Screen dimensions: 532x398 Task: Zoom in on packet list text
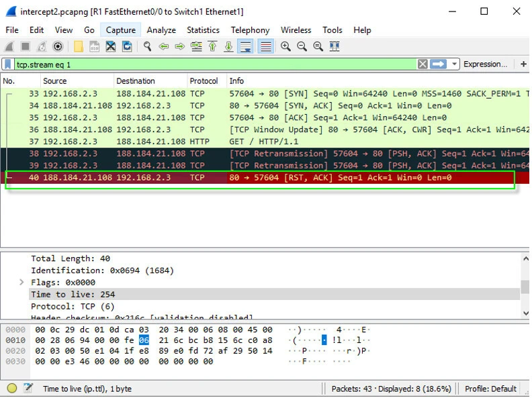click(x=285, y=46)
